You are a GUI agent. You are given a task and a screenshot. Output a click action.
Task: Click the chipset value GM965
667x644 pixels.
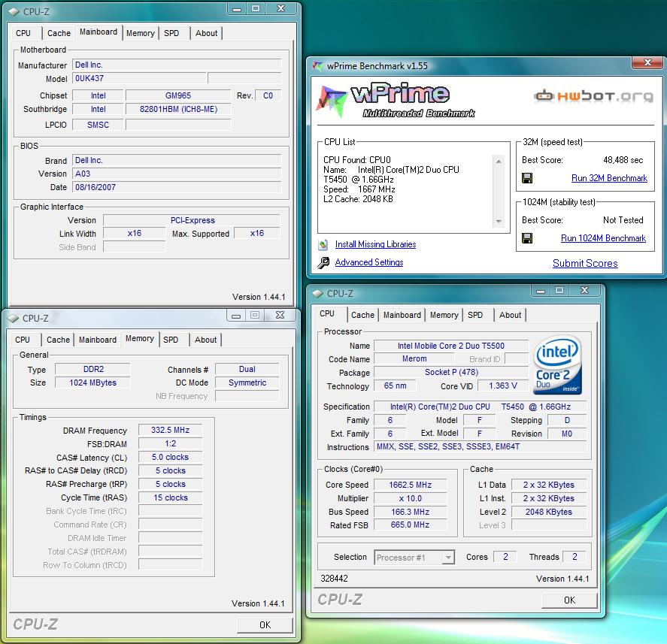click(x=178, y=95)
